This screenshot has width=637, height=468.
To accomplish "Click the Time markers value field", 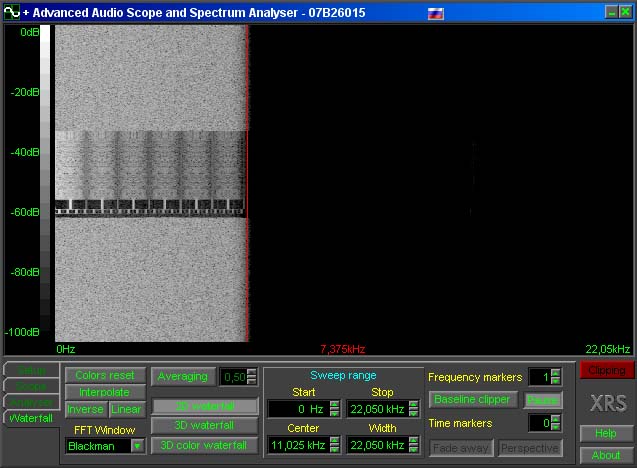I will [540, 423].
